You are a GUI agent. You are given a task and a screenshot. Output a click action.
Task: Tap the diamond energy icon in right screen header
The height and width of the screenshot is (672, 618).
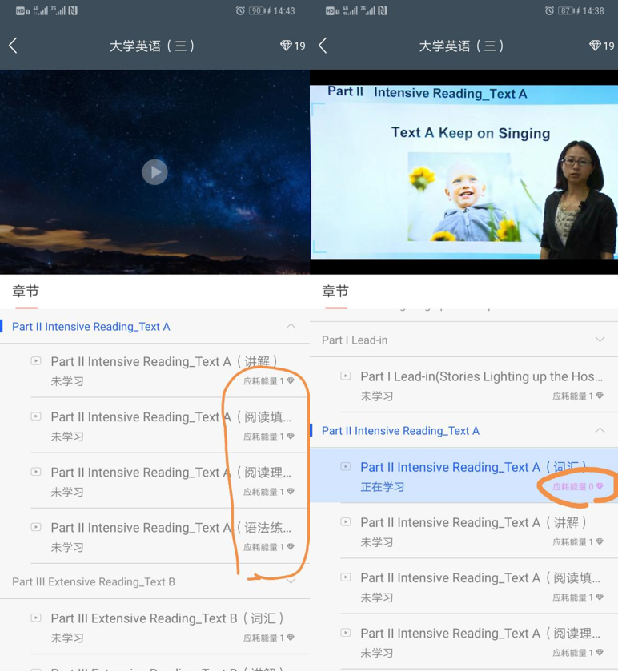(596, 45)
